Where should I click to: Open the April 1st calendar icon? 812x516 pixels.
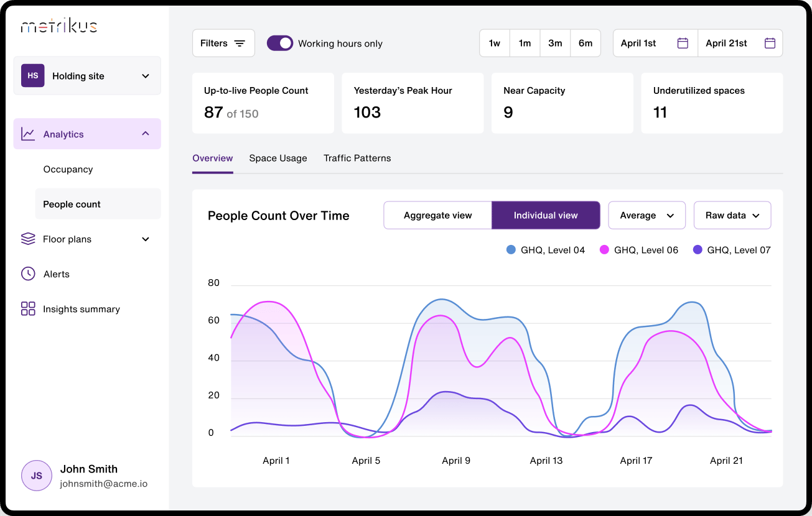(683, 44)
